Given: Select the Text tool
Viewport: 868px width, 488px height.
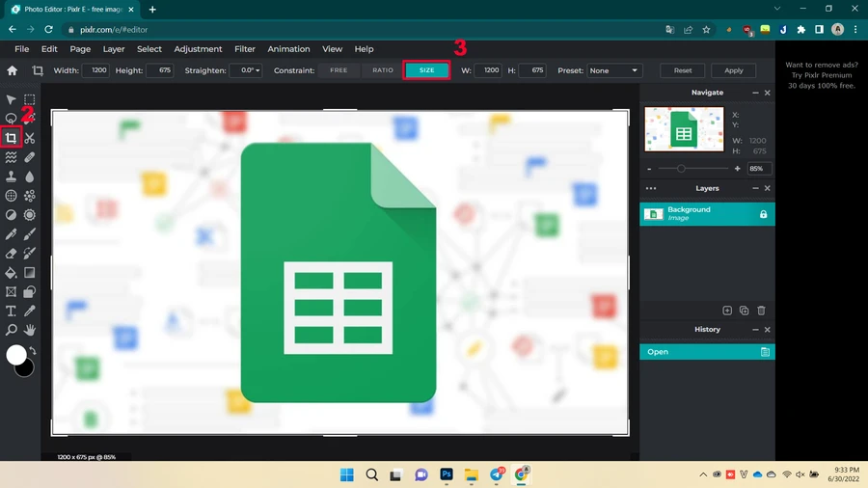Looking at the screenshot, I should pyautogui.click(x=11, y=311).
